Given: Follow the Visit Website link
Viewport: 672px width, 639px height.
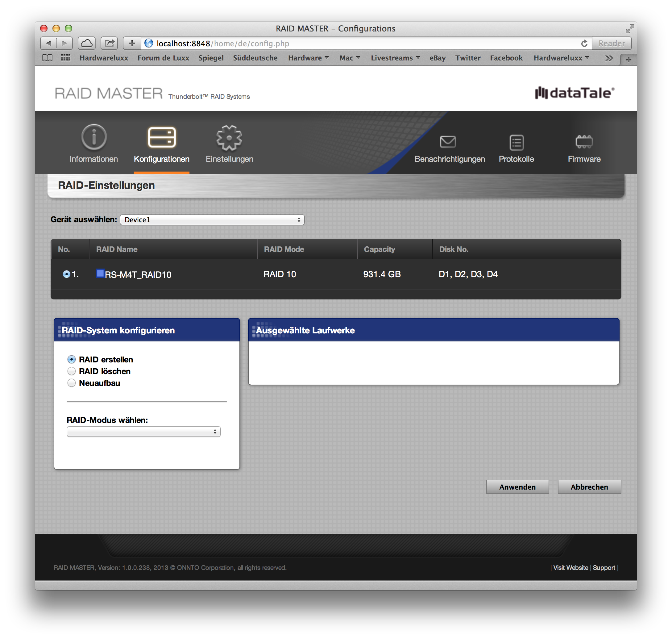Looking at the screenshot, I should pyautogui.click(x=570, y=567).
